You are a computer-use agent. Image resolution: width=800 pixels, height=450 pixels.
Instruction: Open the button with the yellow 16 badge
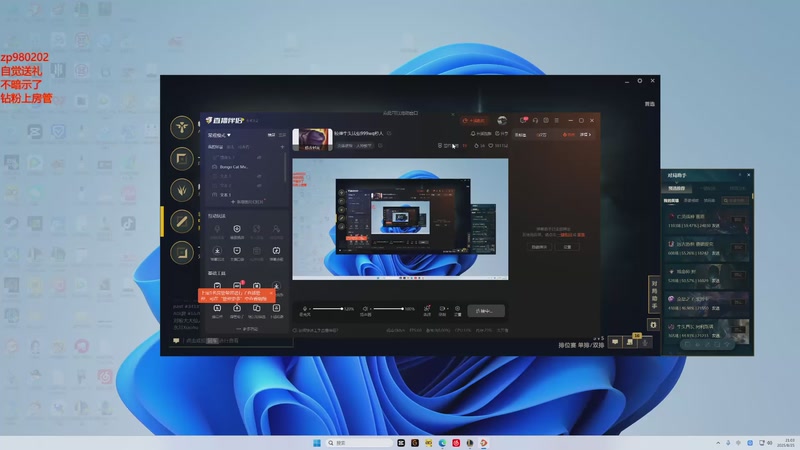[x=631, y=342]
